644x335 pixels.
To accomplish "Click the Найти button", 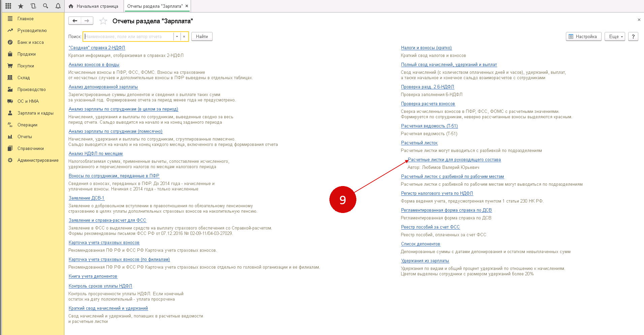I will [x=202, y=36].
